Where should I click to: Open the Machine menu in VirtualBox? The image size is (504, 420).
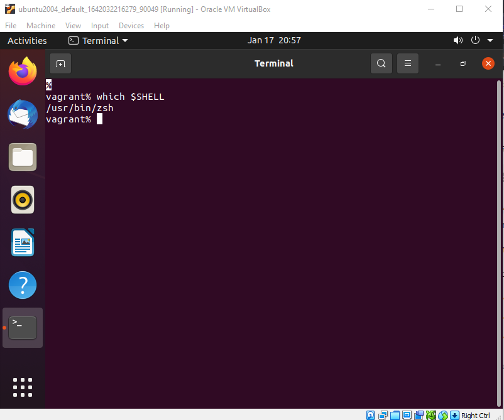[x=40, y=26]
